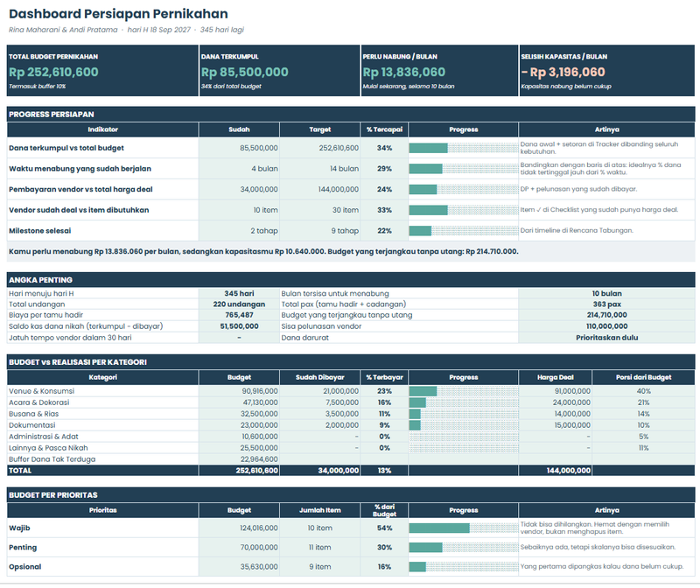Click the 345 hari value cell
The height and width of the screenshot is (588, 700).
point(239,293)
